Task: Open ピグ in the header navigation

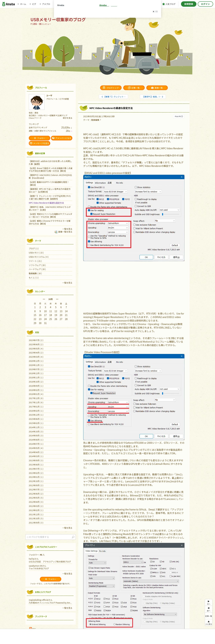Action: 34,4
